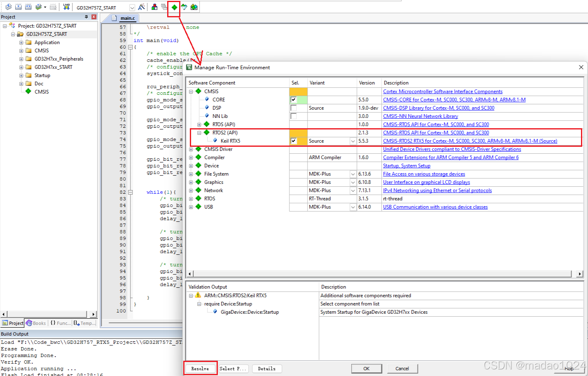
Task: Click the warning icon beside ARM::CMSIS:RTOS2:Keil RTX5
Action: click(x=198, y=295)
